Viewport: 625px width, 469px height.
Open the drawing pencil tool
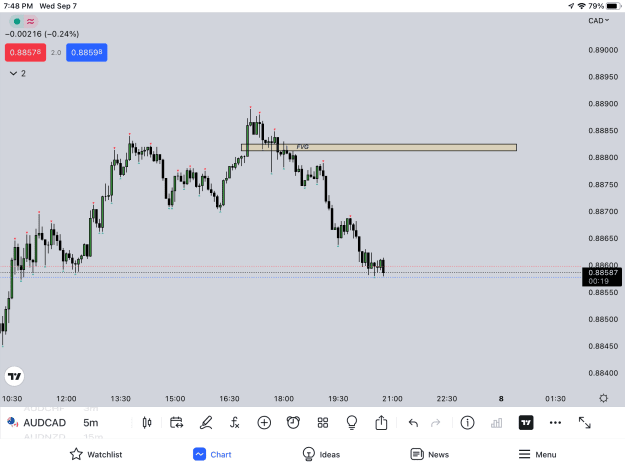click(x=206, y=422)
